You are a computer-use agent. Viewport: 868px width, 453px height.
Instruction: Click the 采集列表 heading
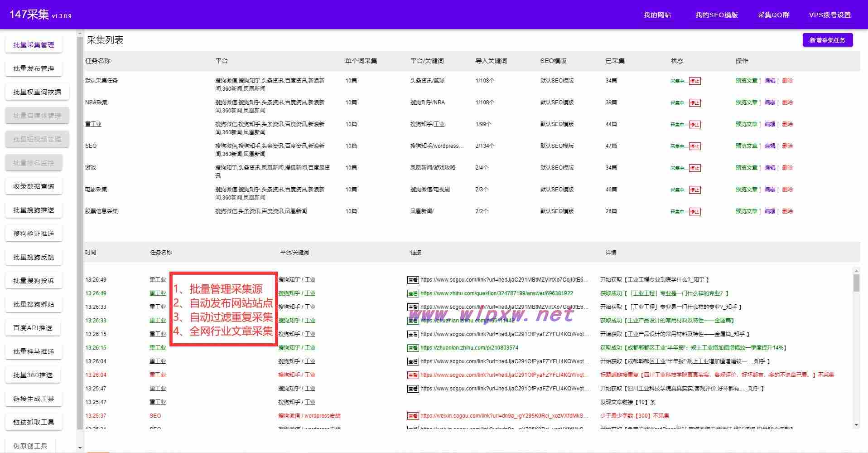[105, 40]
